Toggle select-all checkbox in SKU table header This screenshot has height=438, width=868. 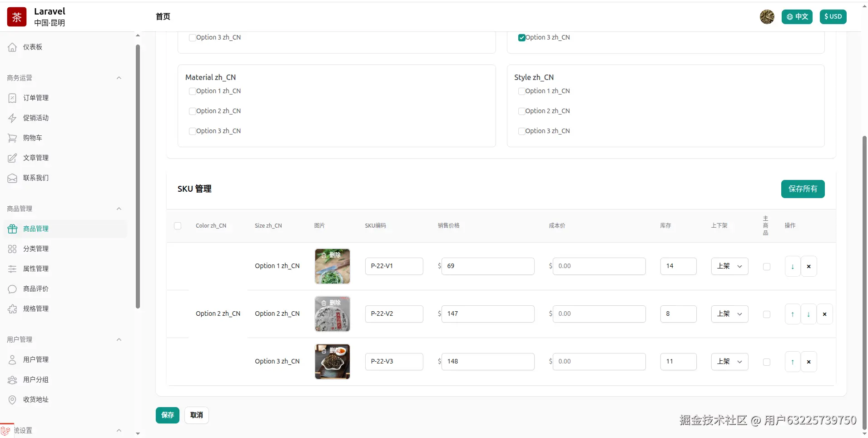coord(178,226)
